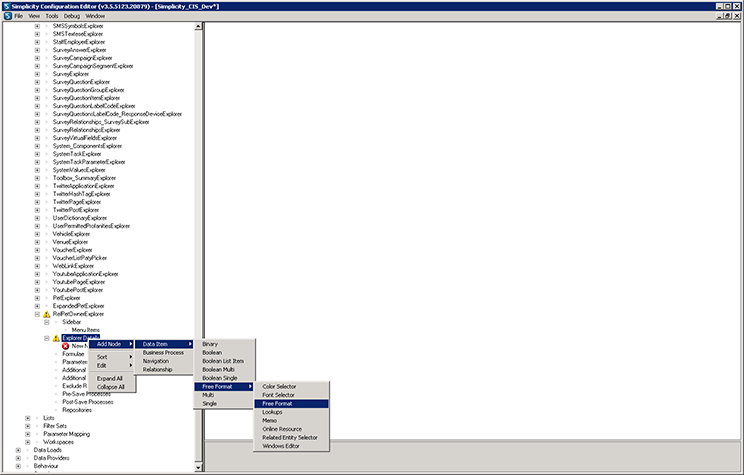Image resolution: width=744 pixels, height=475 pixels.
Task: Choose Navigation from Add Node
Action: pyautogui.click(x=164, y=361)
